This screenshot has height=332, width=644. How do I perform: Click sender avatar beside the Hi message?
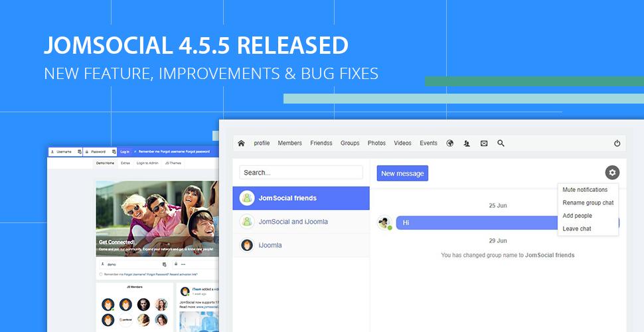click(x=385, y=222)
